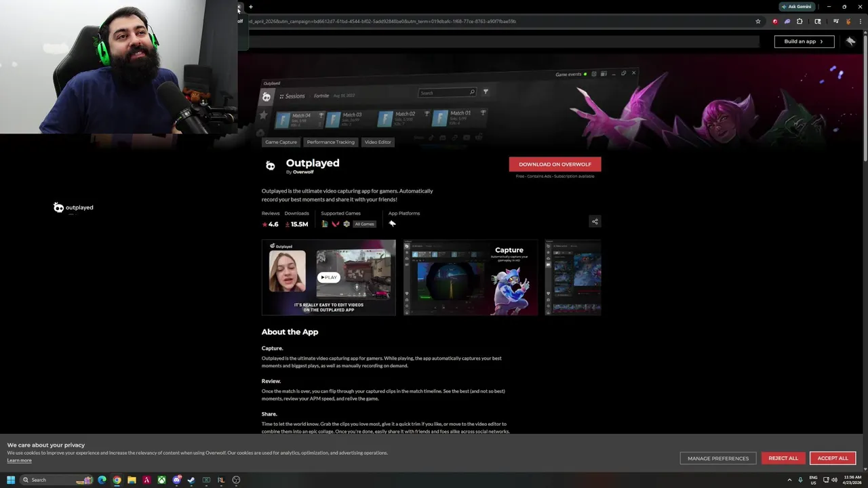Click the Overwolf developer name link
868x488 pixels.
(x=303, y=172)
